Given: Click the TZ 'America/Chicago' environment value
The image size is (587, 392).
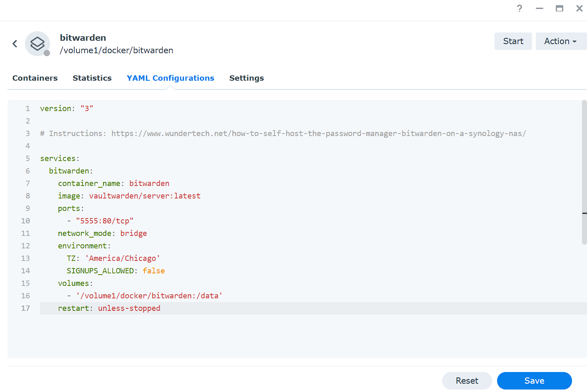Looking at the screenshot, I should point(122,258).
